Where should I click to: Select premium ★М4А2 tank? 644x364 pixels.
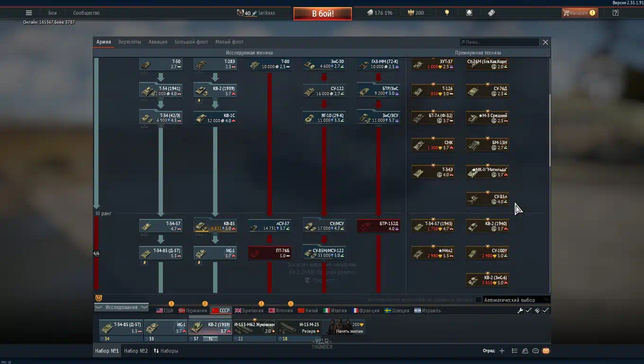click(x=433, y=253)
